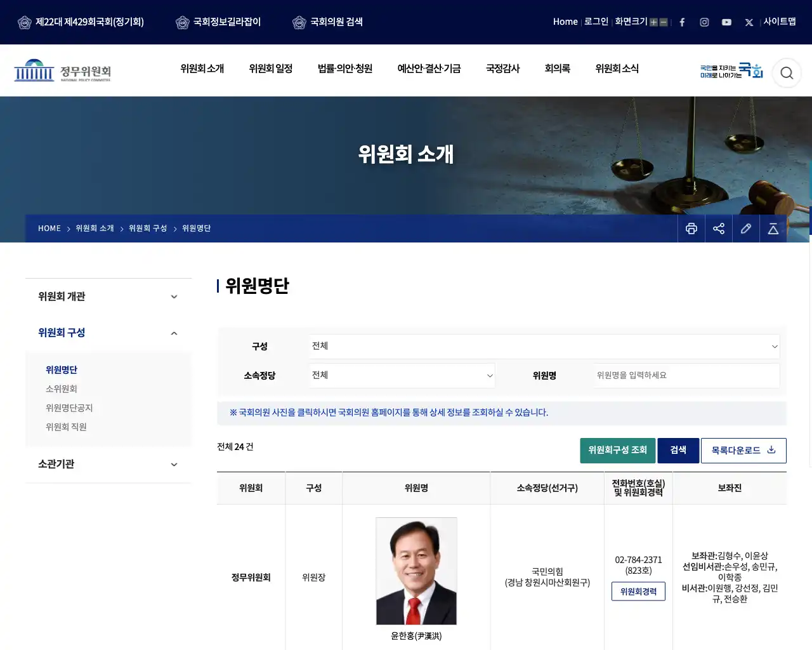Click the Home top link
Screen dimensions: 812x650
pyautogui.click(x=565, y=22)
